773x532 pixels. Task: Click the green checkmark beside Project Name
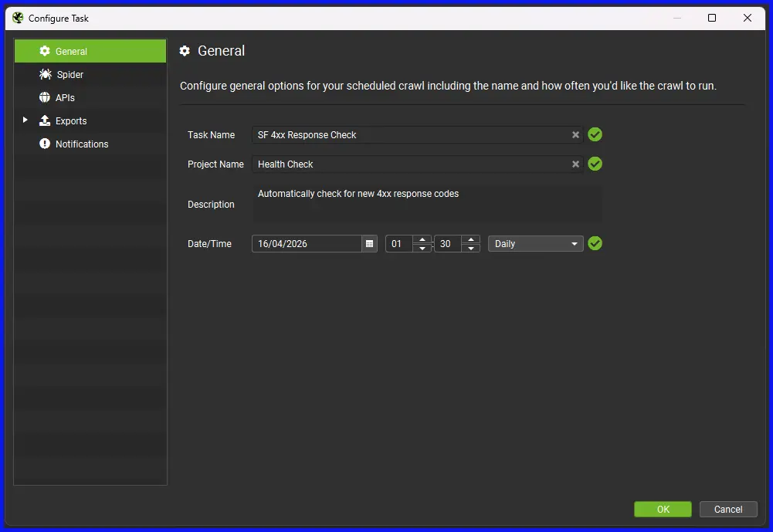tap(595, 164)
